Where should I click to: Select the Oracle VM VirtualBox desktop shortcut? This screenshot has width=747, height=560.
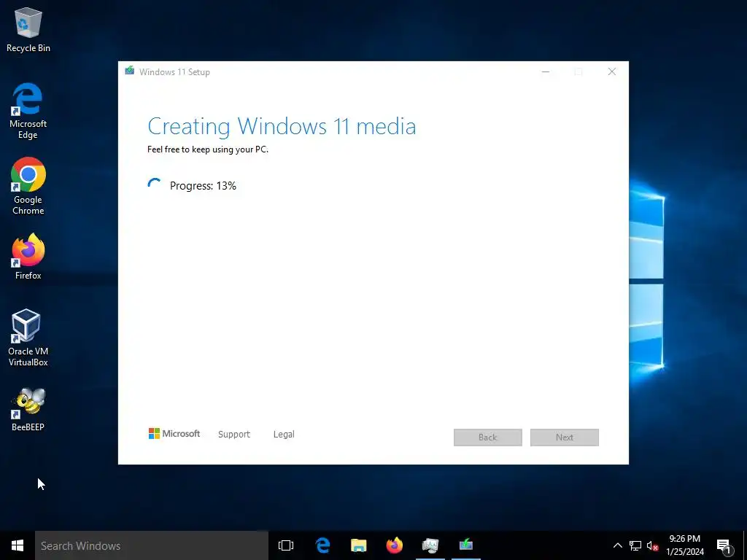[x=28, y=337]
